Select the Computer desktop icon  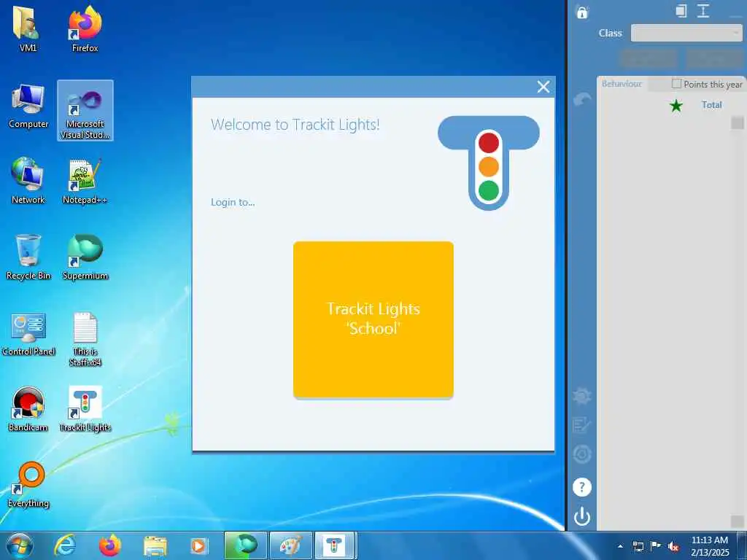click(x=28, y=106)
